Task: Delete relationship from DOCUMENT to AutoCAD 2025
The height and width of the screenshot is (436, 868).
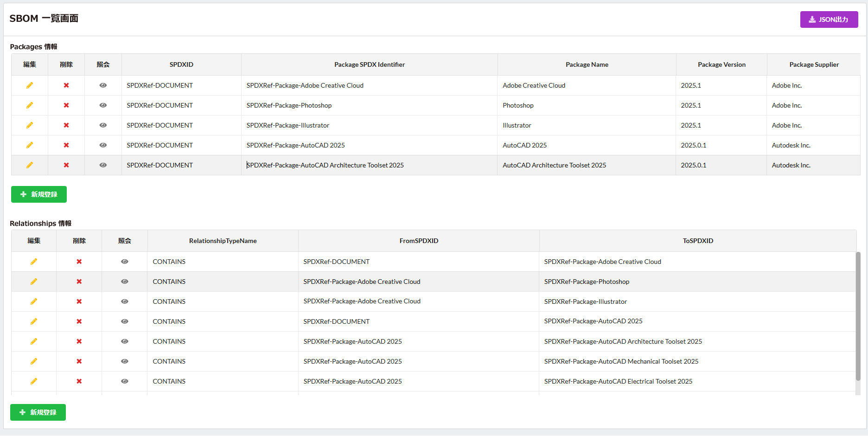Action: 79,321
